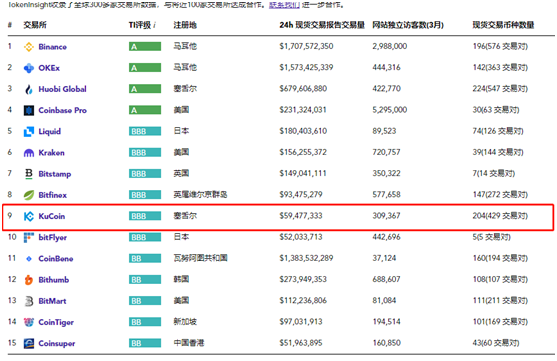Click Huobi Global volume $679,606,880
Image resolution: width=557 pixels, height=361 pixels.
click(x=303, y=88)
